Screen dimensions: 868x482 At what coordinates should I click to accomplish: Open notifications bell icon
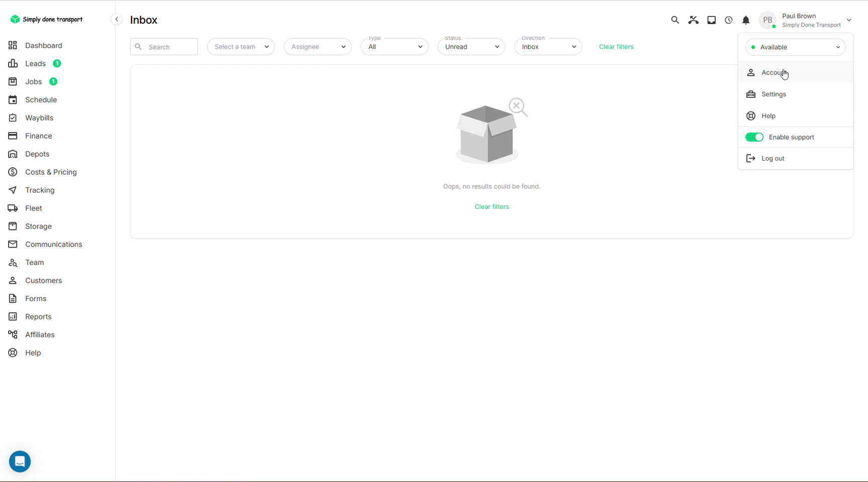coord(746,20)
